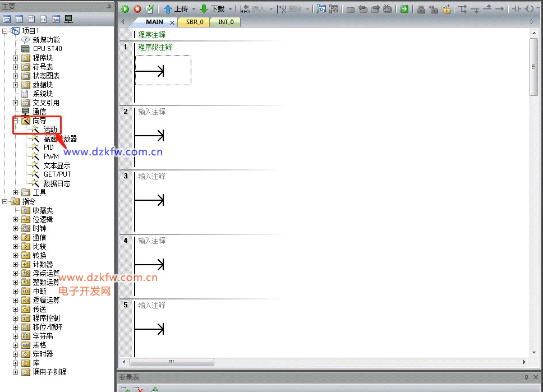Image resolution: width=543 pixels, height=392 pixels.
Task: Switch to the SBR_0 tab
Action: (x=194, y=22)
